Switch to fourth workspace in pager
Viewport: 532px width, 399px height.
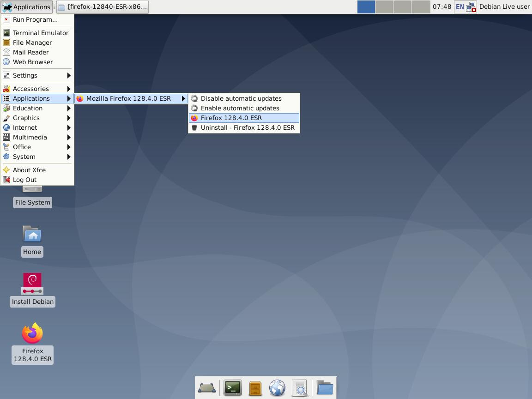coord(420,7)
